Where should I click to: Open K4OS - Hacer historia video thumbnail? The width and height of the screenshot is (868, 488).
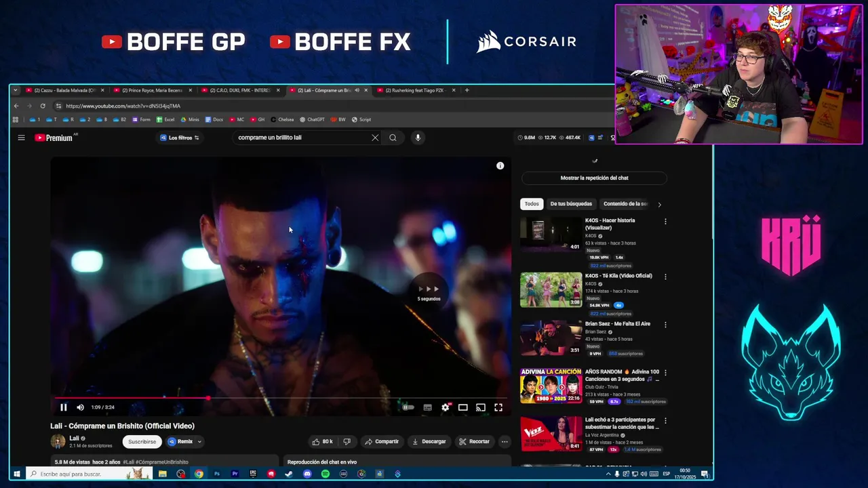[551, 235]
